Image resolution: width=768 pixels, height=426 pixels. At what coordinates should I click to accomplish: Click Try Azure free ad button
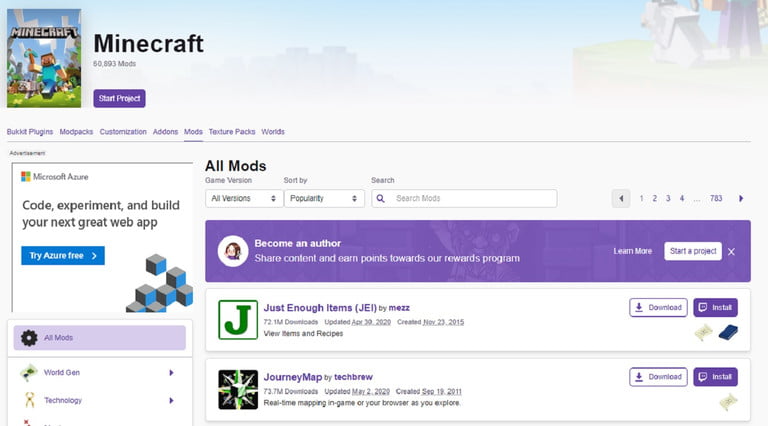click(x=63, y=256)
